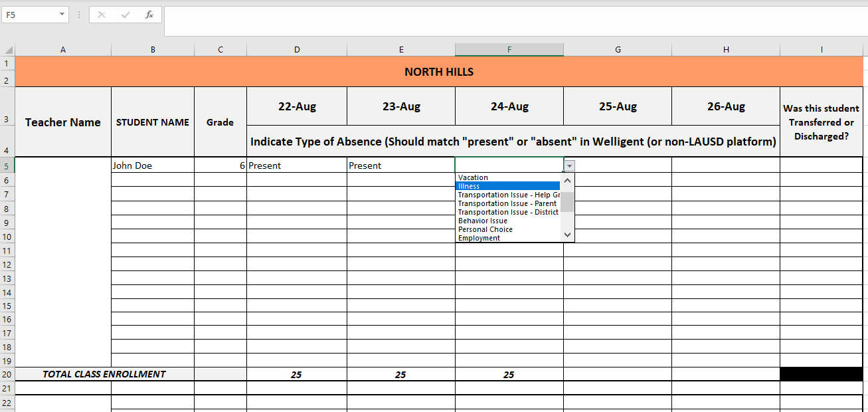868x412 pixels.
Task: Select row 20 header
Action: (x=7, y=374)
